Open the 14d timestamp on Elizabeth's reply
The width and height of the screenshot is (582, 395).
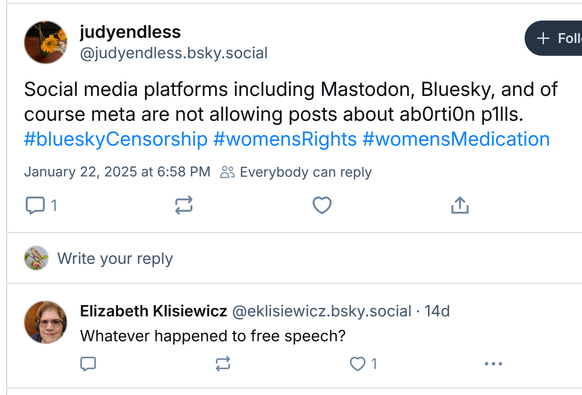(x=437, y=311)
